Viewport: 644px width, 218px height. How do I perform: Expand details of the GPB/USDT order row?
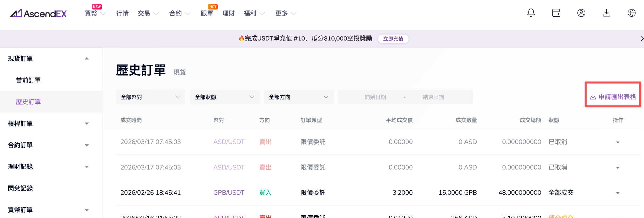click(x=618, y=193)
